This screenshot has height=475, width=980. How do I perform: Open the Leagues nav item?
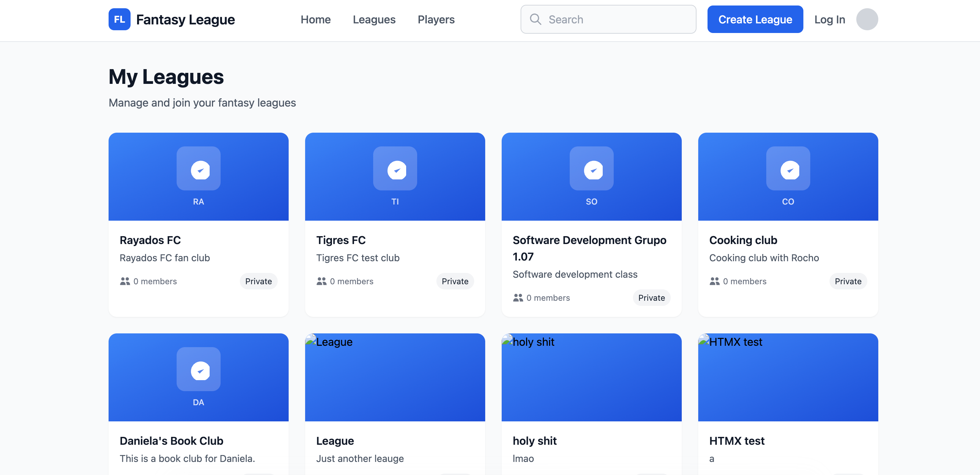(374, 19)
